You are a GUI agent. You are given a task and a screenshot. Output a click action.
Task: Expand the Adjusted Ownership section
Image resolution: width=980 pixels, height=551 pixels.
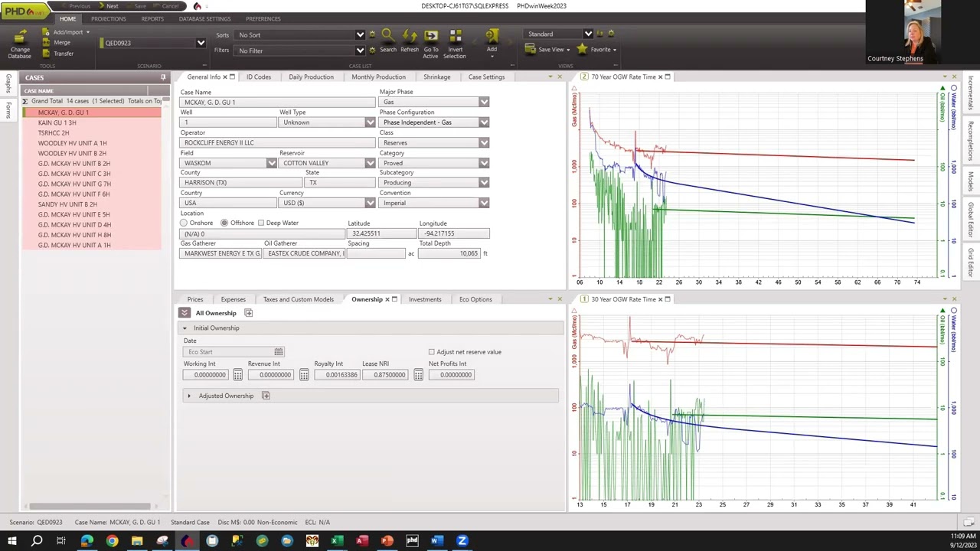coord(189,396)
